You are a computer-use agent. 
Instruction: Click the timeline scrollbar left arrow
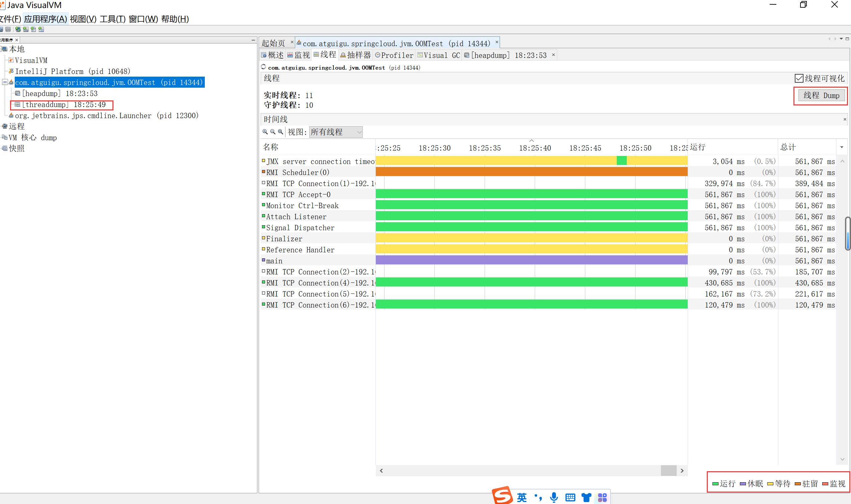(381, 471)
